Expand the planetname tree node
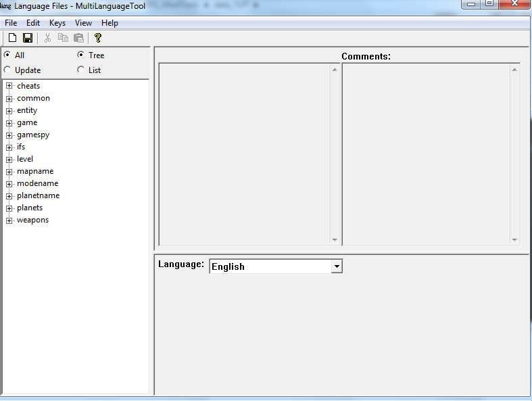 tap(9, 196)
